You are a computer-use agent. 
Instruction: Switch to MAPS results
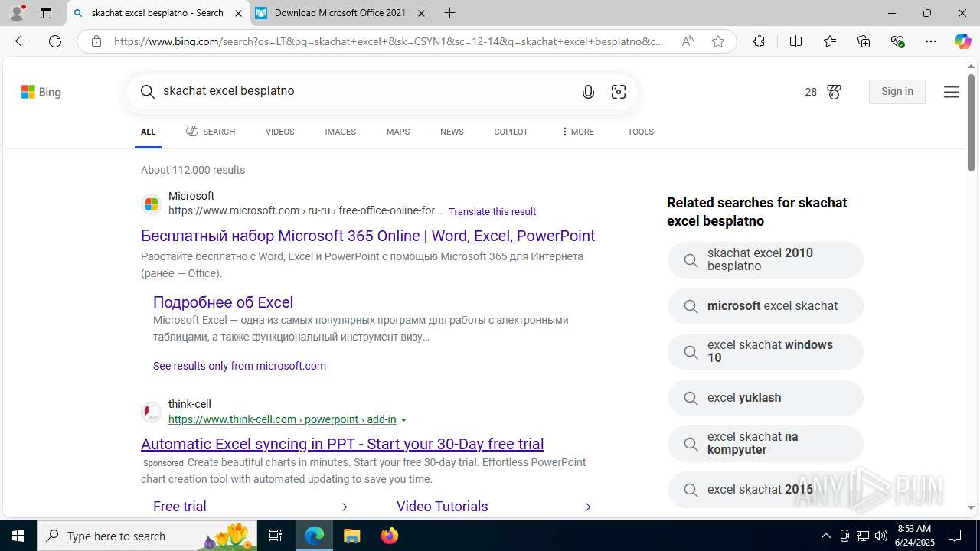[x=398, y=132]
